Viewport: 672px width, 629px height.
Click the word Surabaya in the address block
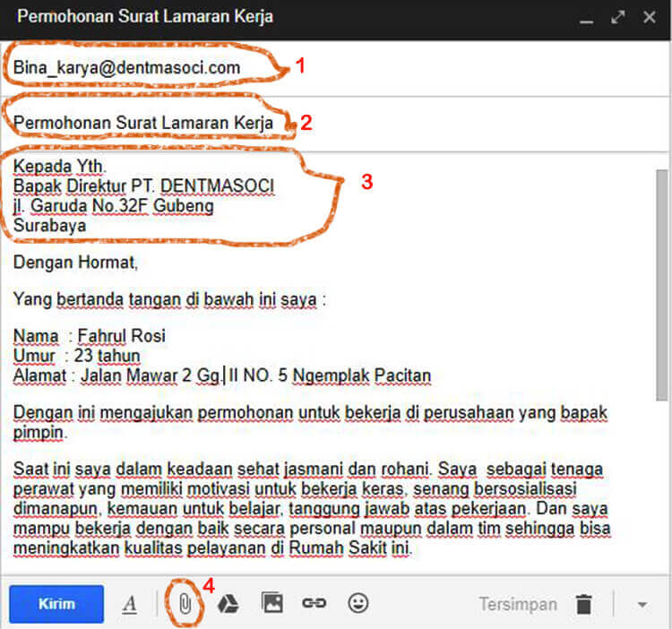[49, 226]
